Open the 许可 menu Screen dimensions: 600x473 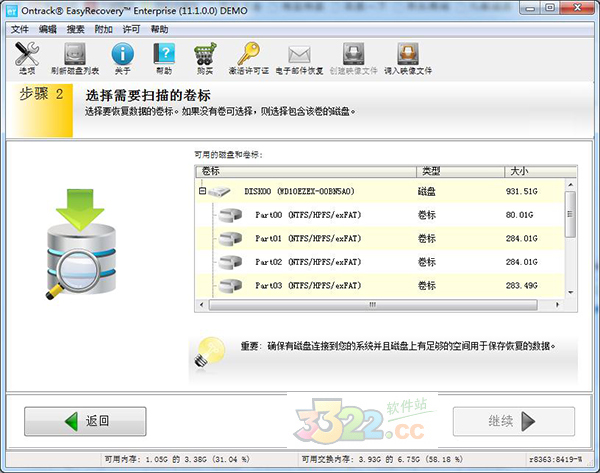coord(131,29)
